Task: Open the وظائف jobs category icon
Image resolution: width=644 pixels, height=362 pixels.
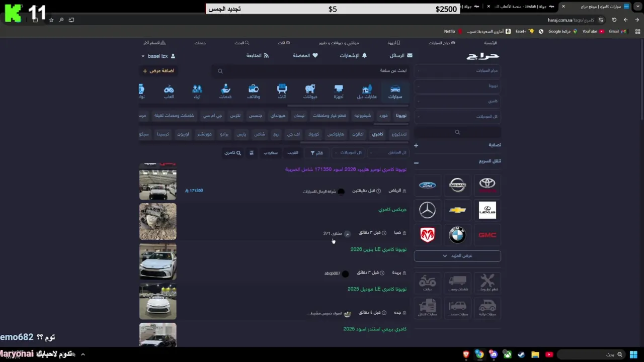Action: pos(254,92)
